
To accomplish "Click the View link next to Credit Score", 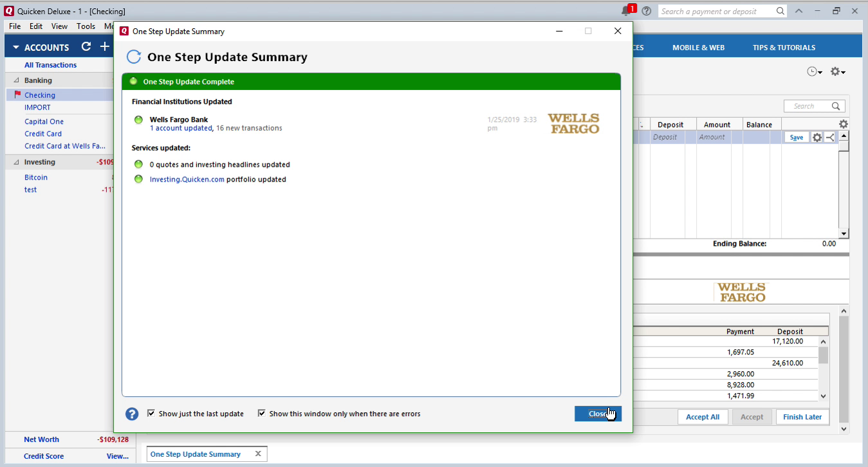I will pos(117,456).
